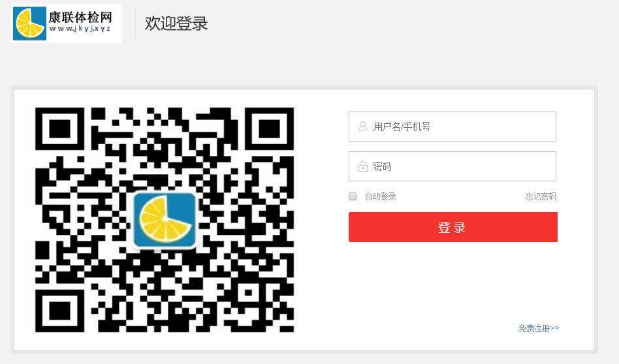Click the 康联体检网 logo title text
619x364 pixels.
[x=80, y=17]
